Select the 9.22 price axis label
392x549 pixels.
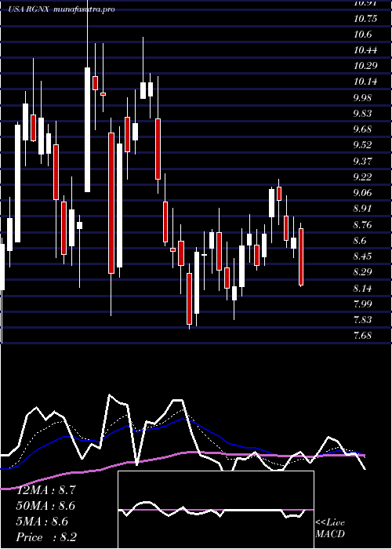[362, 177]
